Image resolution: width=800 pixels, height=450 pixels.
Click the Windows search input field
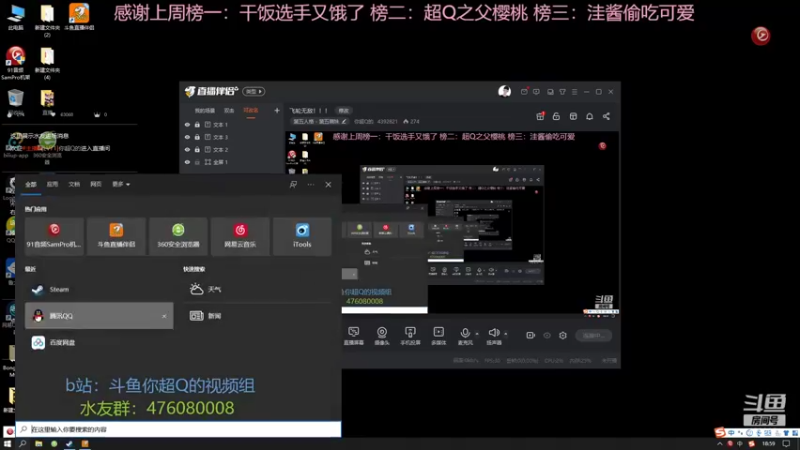[178, 430]
